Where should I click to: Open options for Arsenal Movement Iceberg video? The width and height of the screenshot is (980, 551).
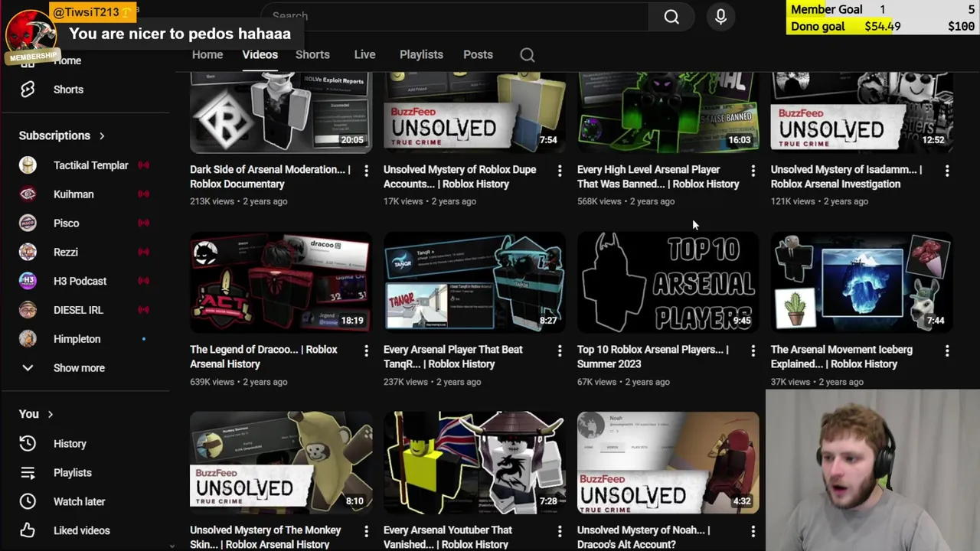(947, 350)
